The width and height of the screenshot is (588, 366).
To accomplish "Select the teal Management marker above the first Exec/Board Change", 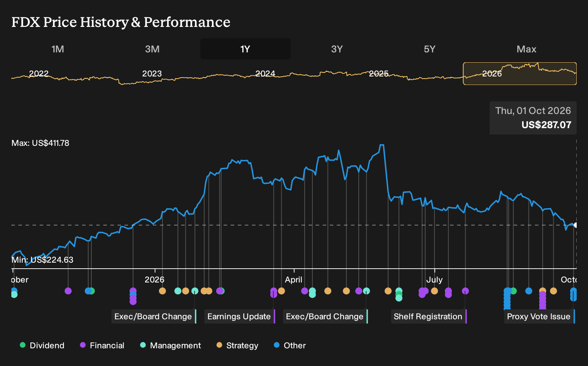I will coord(195,291).
